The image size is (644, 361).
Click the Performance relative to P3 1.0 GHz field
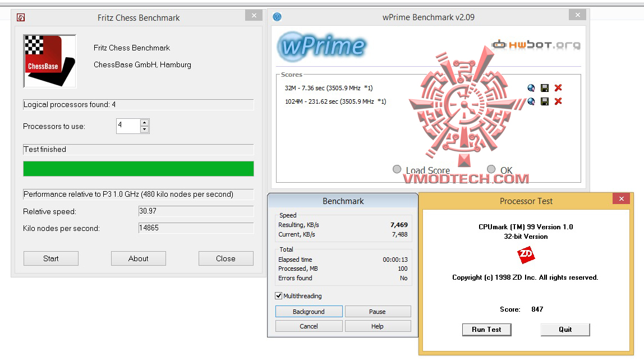[x=139, y=194]
